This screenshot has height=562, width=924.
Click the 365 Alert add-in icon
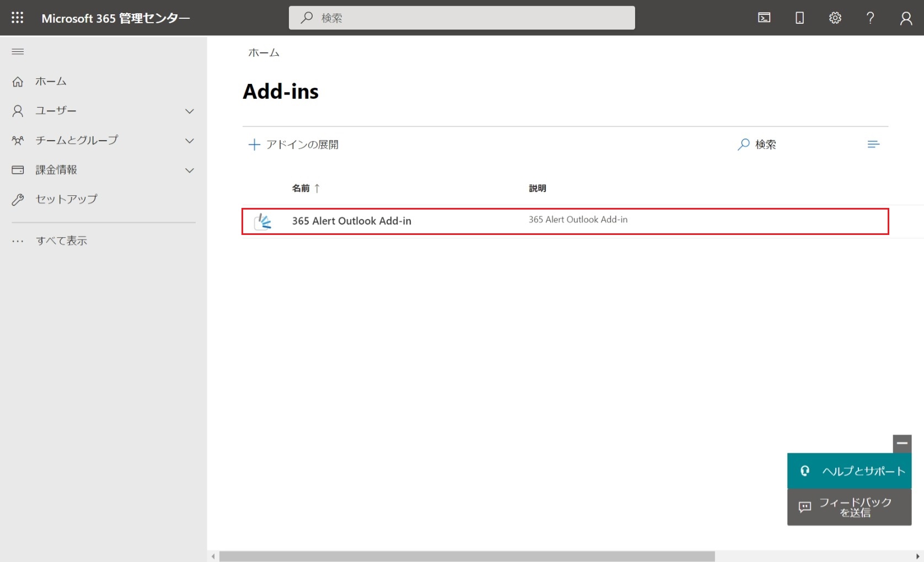(263, 221)
